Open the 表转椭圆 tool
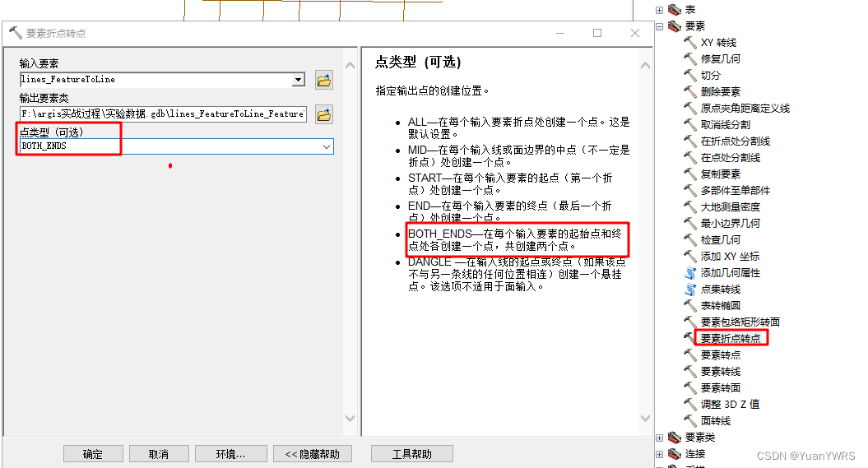Image resolution: width=868 pixels, height=468 pixels. (x=720, y=305)
